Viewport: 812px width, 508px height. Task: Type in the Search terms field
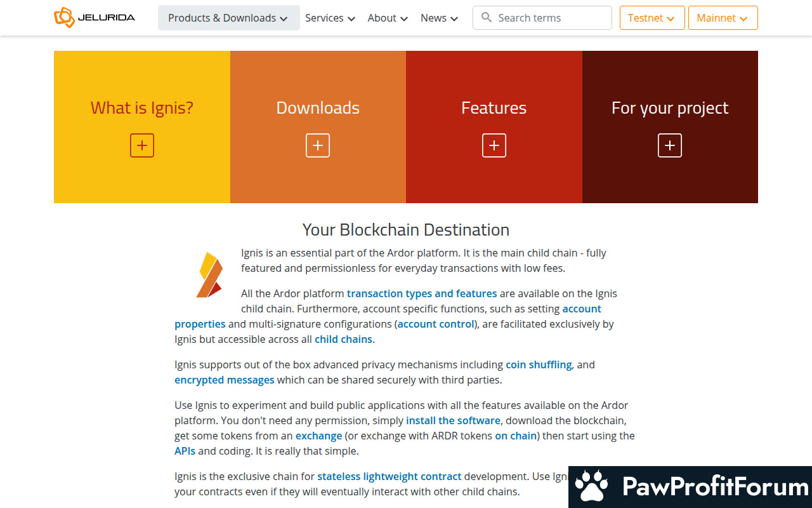pos(549,18)
